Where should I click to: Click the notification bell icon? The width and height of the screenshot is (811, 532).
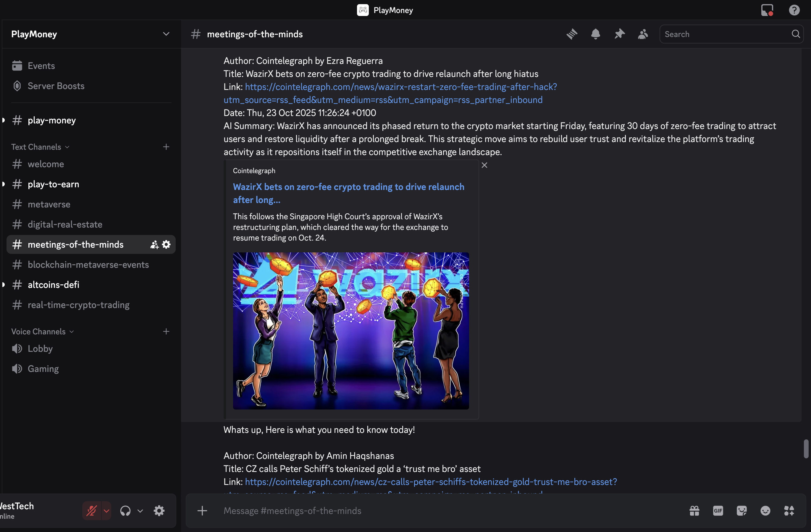point(595,34)
